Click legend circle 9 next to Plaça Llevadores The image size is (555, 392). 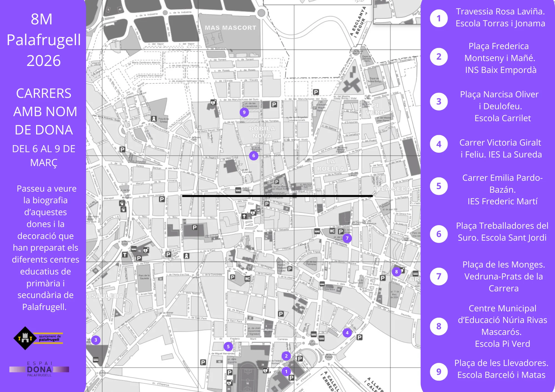439,371
